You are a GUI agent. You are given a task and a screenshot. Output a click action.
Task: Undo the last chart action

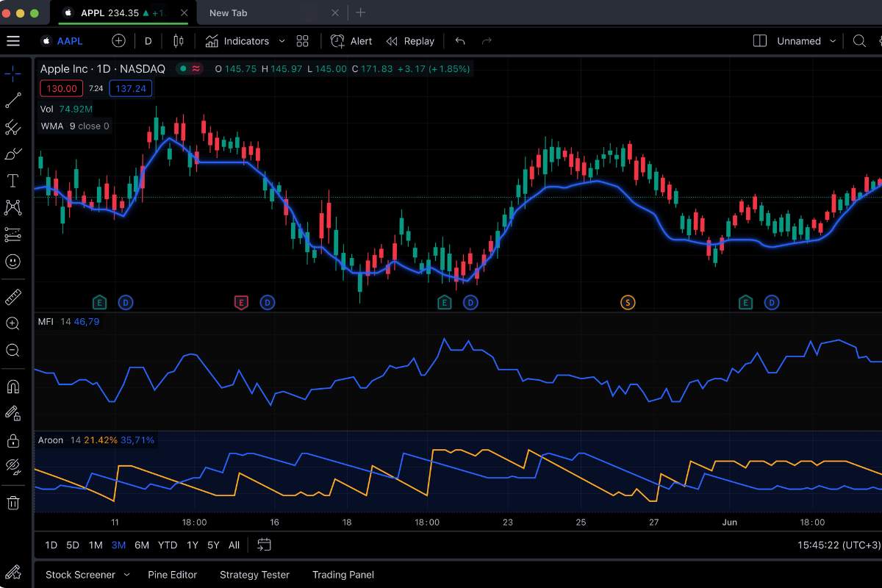click(460, 41)
